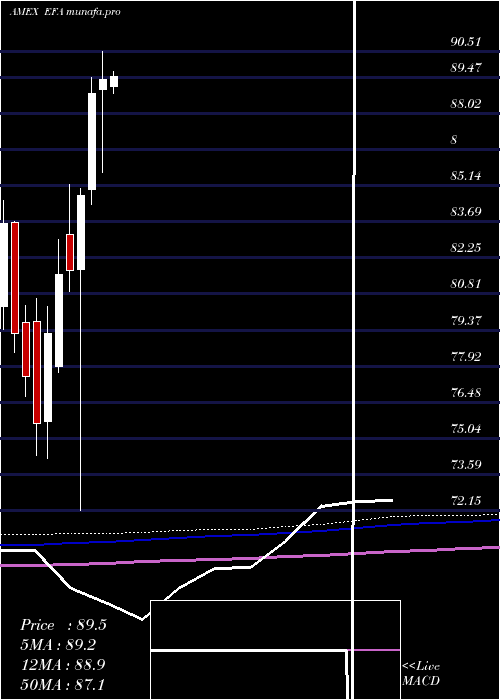Select the 80.81 price axis label
This screenshot has width=500, height=700.
pyautogui.click(x=466, y=283)
